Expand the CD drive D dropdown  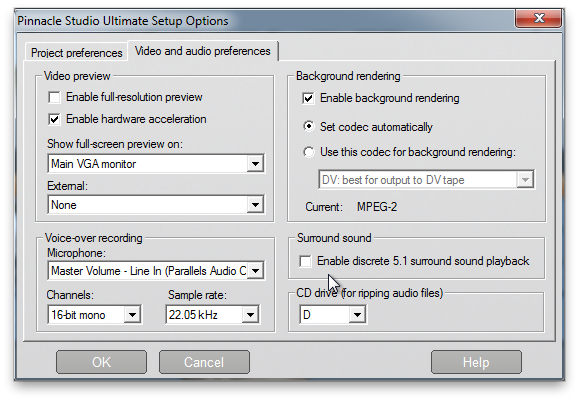point(333,315)
